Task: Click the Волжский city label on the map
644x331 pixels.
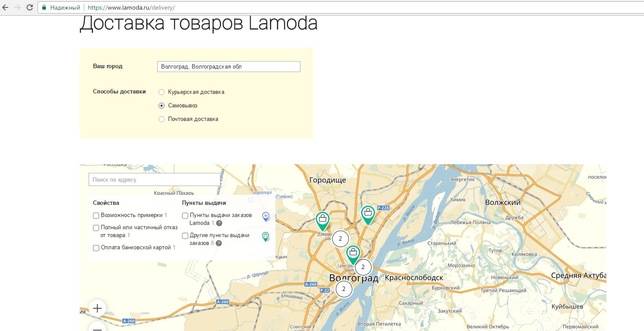Action: pyautogui.click(x=503, y=203)
